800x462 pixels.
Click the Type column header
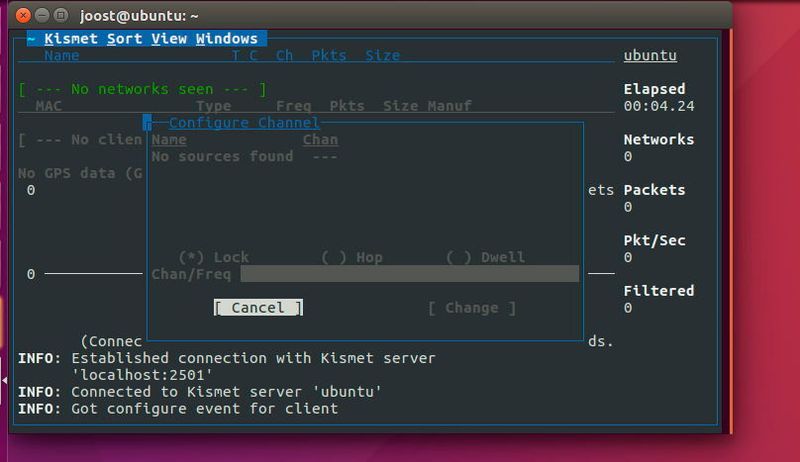[213, 106]
